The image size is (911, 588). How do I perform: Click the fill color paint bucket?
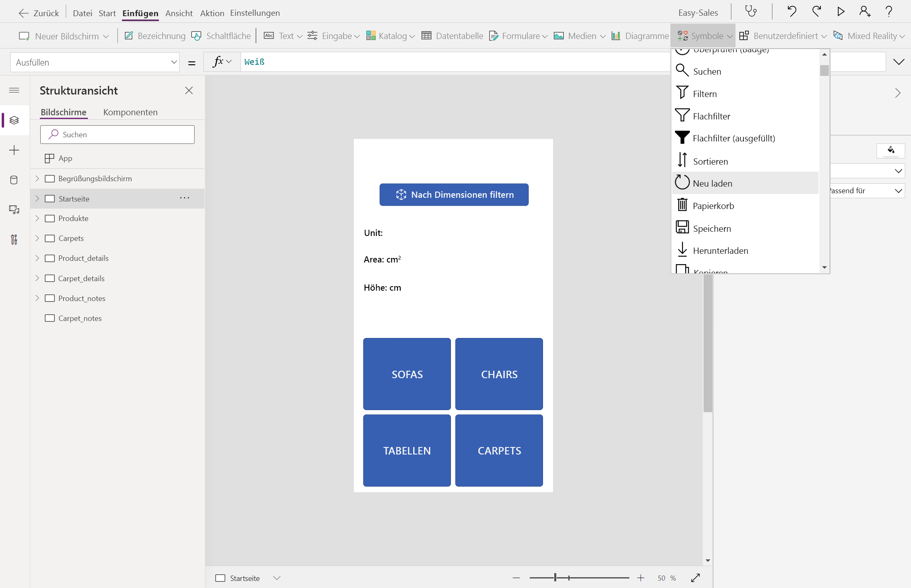[x=891, y=150]
